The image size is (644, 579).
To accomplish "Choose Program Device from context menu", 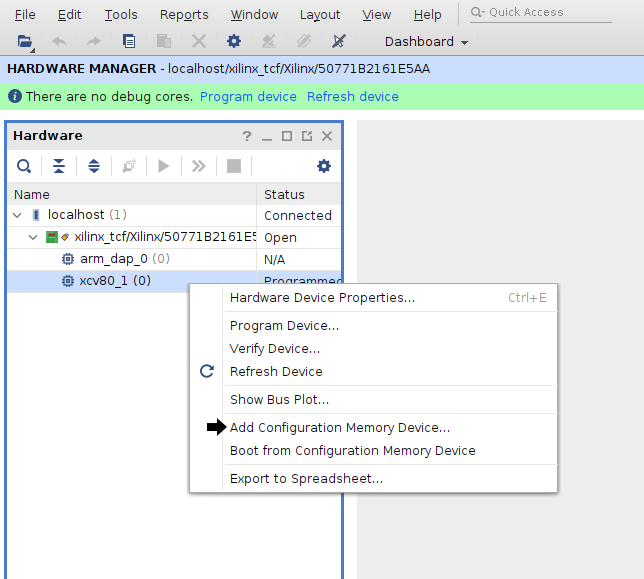I will coord(284,326).
